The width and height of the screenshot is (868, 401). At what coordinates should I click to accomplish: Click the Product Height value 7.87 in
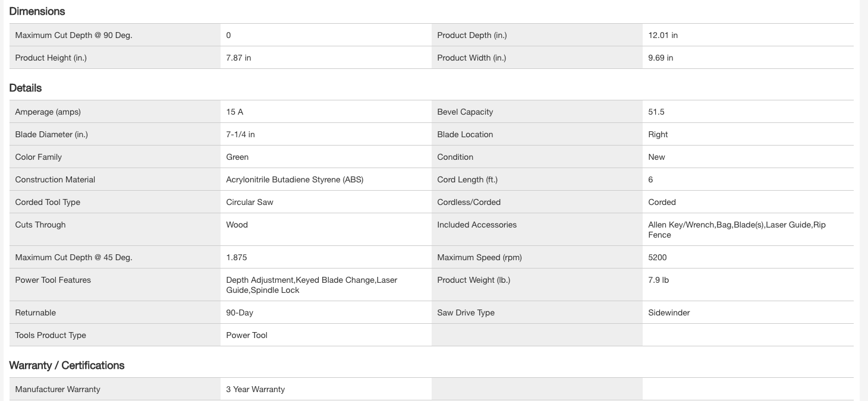pos(238,58)
